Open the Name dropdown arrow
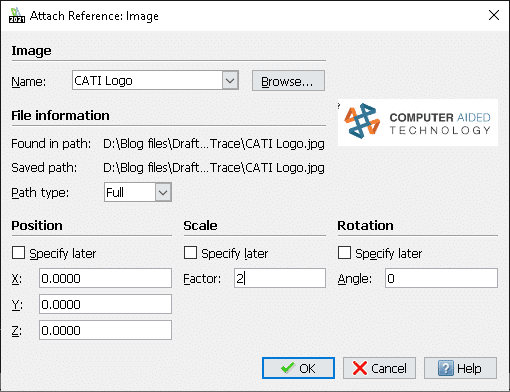 [x=230, y=80]
